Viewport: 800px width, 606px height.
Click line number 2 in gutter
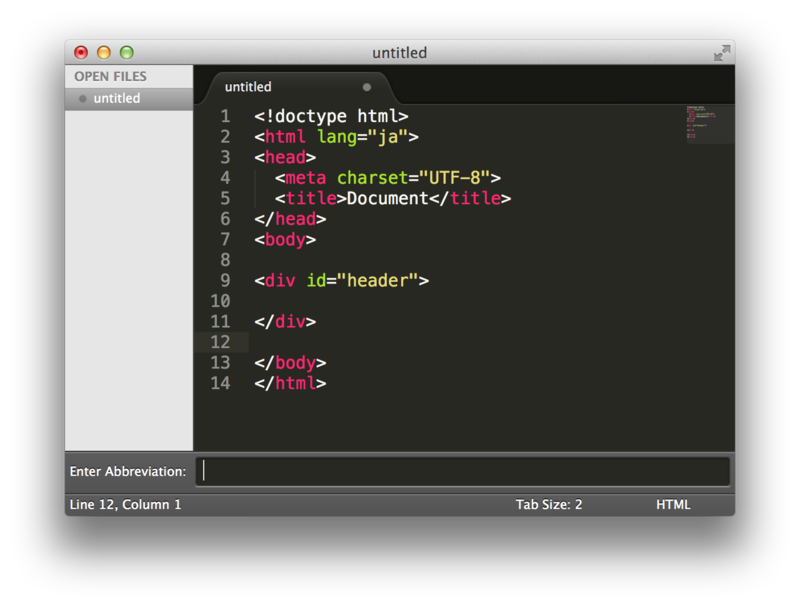pyautogui.click(x=225, y=137)
